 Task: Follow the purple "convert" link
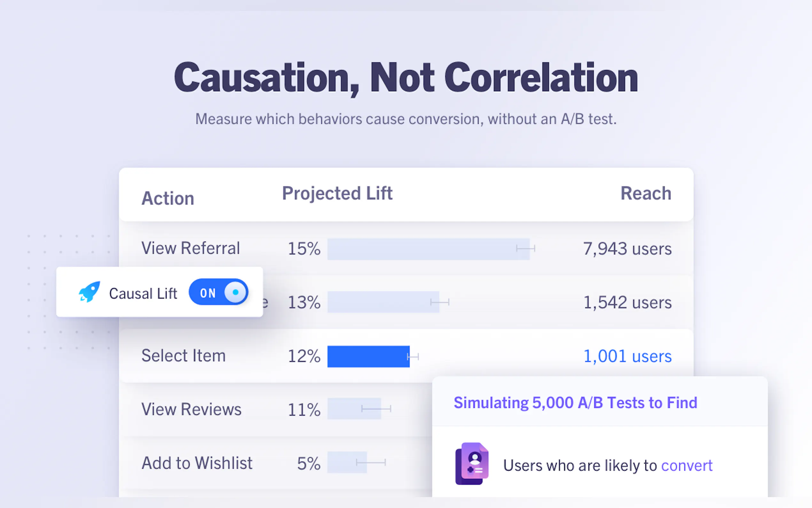686,466
